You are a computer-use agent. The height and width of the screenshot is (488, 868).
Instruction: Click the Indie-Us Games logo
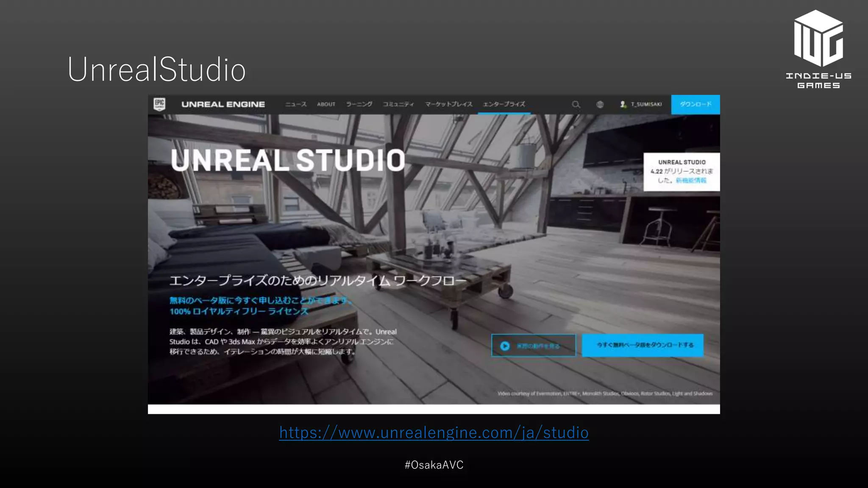[x=818, y=49]
